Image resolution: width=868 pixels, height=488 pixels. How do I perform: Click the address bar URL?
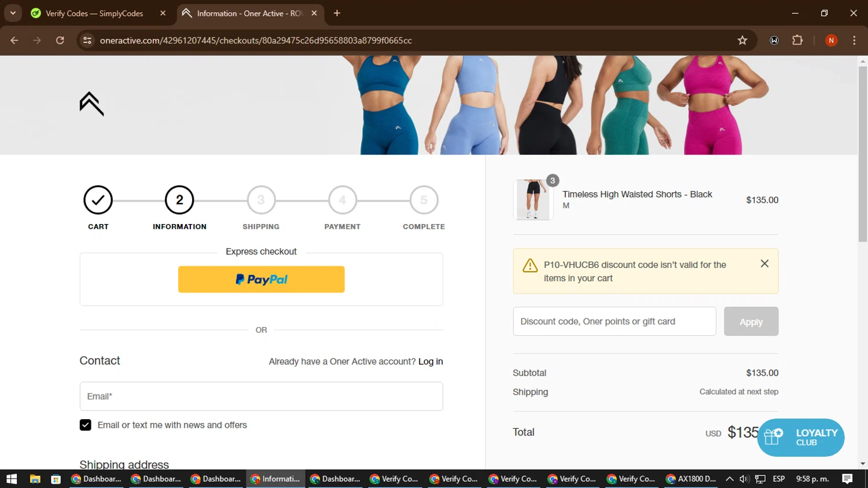click(x=256, y=41)
